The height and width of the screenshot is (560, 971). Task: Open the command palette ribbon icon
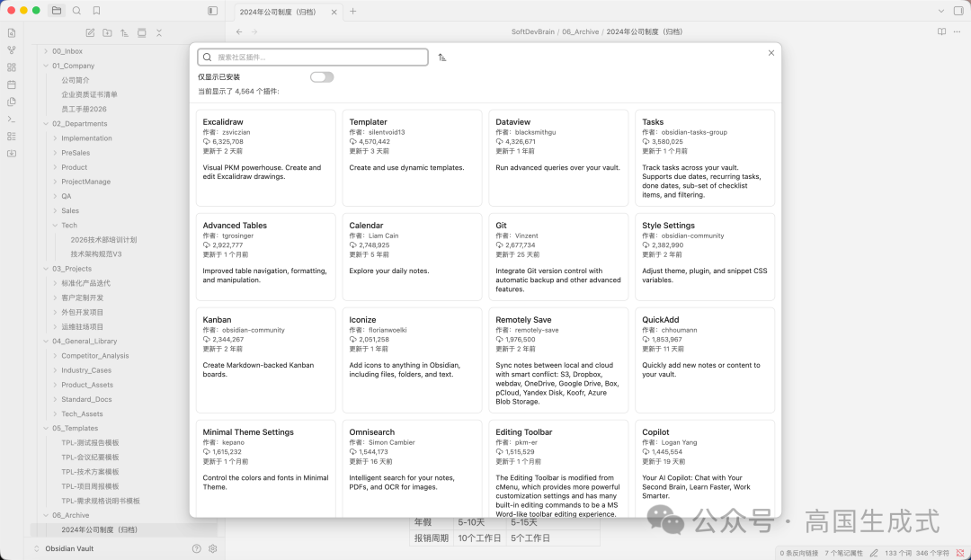[12, 119]
